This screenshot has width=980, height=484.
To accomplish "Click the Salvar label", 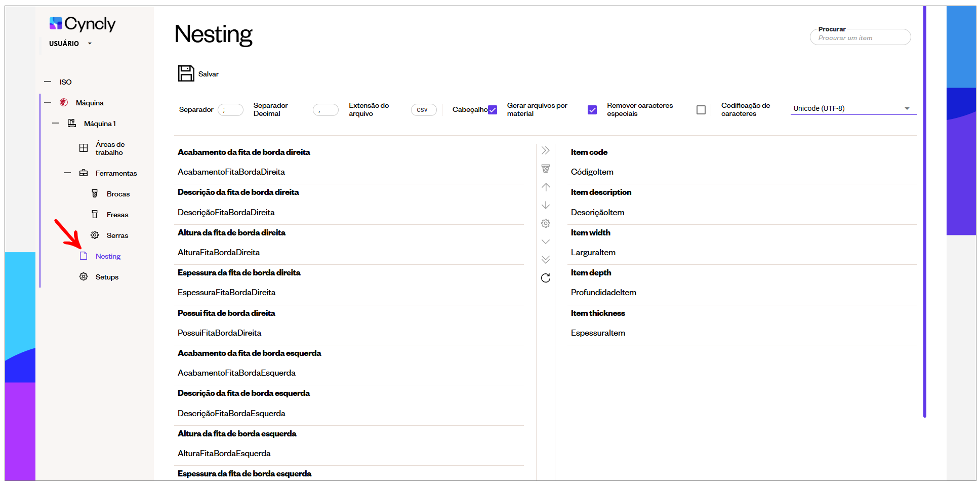I will tap(208, 74).
